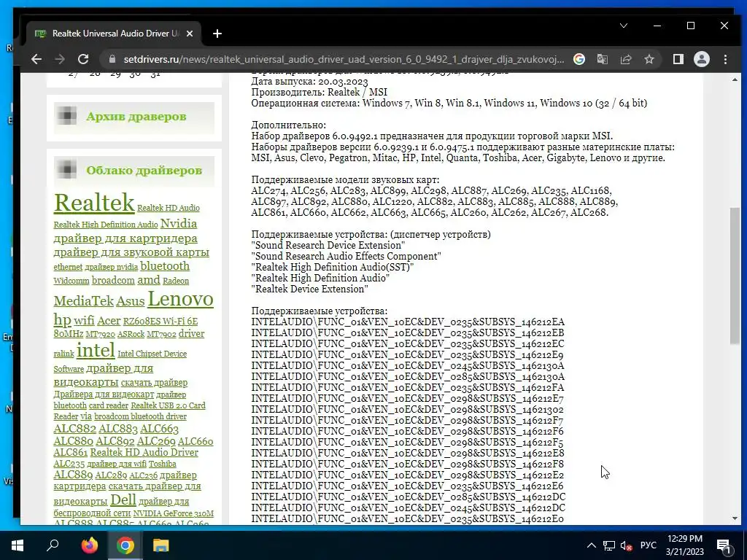Open the Radeon tag link

pos(176,281)
